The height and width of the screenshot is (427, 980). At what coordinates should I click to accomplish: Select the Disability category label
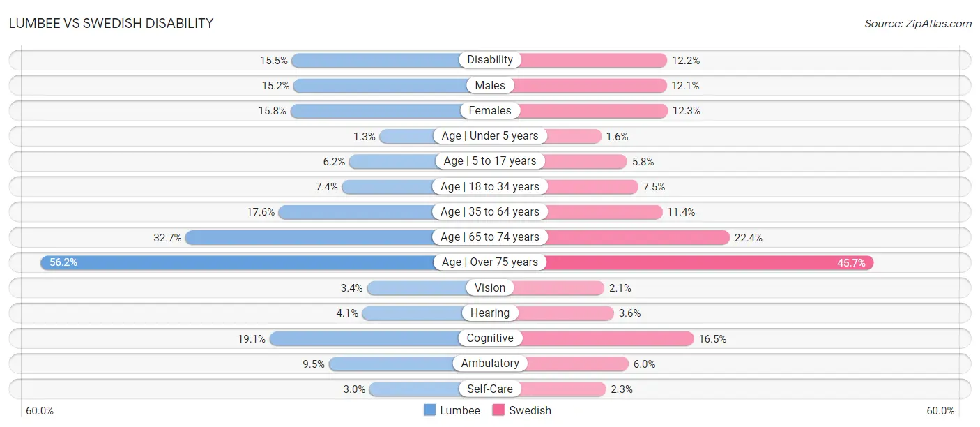click(x=490, y=60)
